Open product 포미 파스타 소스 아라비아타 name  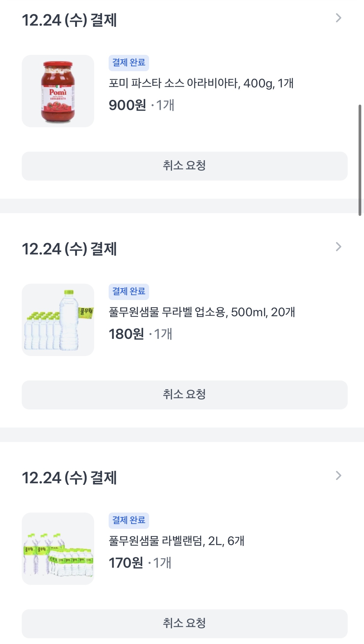click(201, 83)
